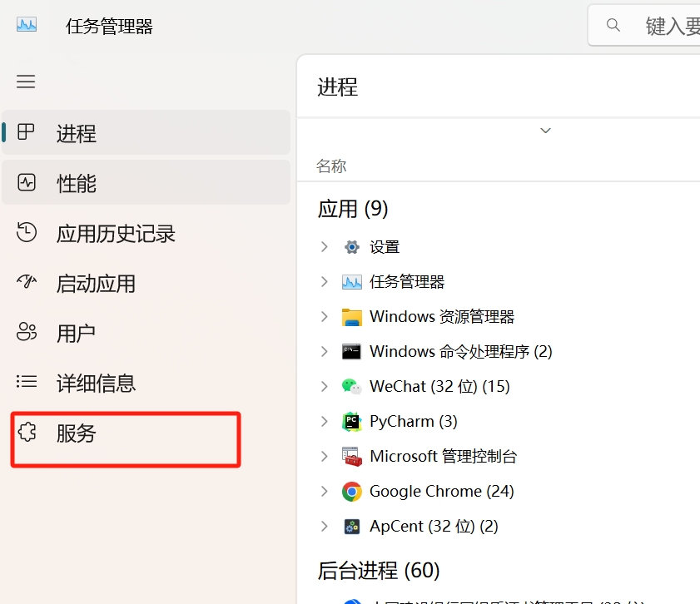Viewport: 700px width, 604px height.
Task: Click the Google Chrome process icon
Action: (351, 491)
